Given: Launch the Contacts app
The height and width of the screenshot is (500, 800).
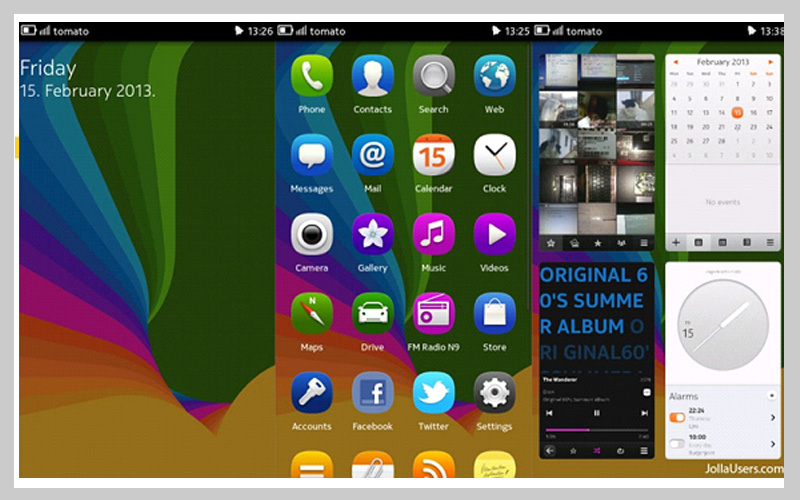Looking at the screenshot, I should [x=372, y=76].
